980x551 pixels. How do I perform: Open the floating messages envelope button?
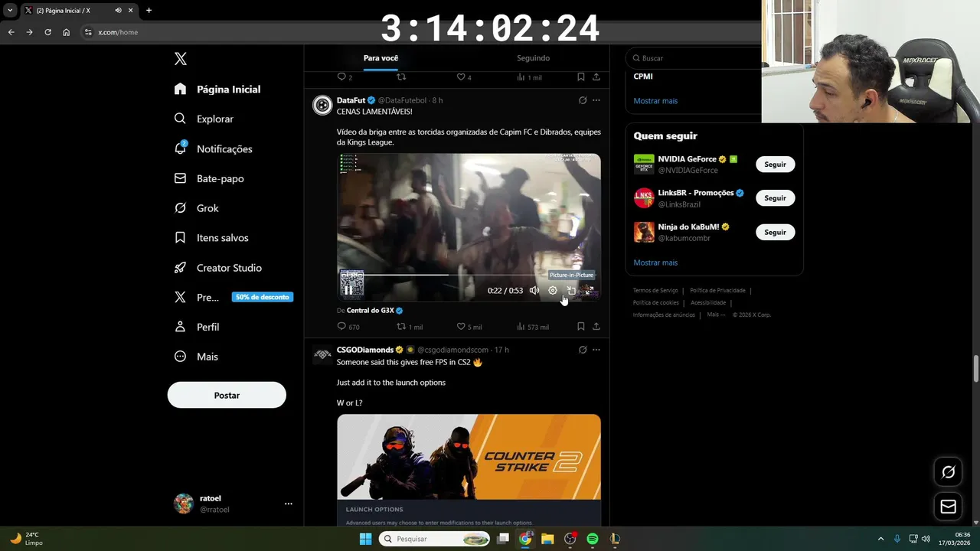click(x=948, y=507)
